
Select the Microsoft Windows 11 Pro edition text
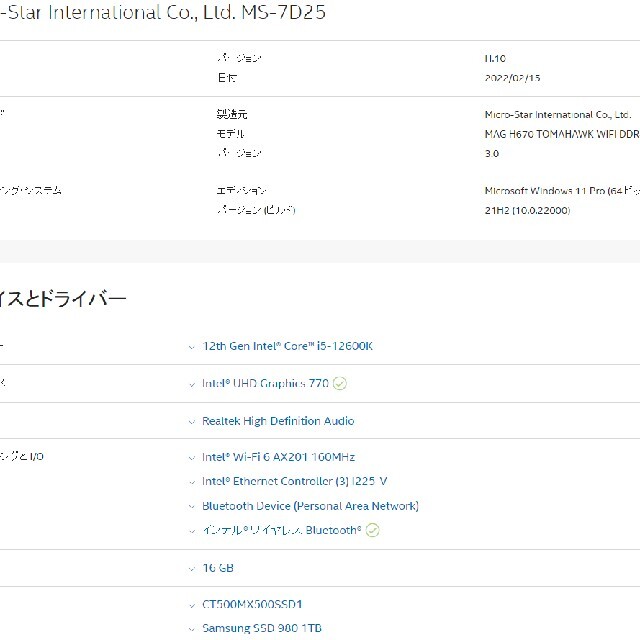click(562, 191)
